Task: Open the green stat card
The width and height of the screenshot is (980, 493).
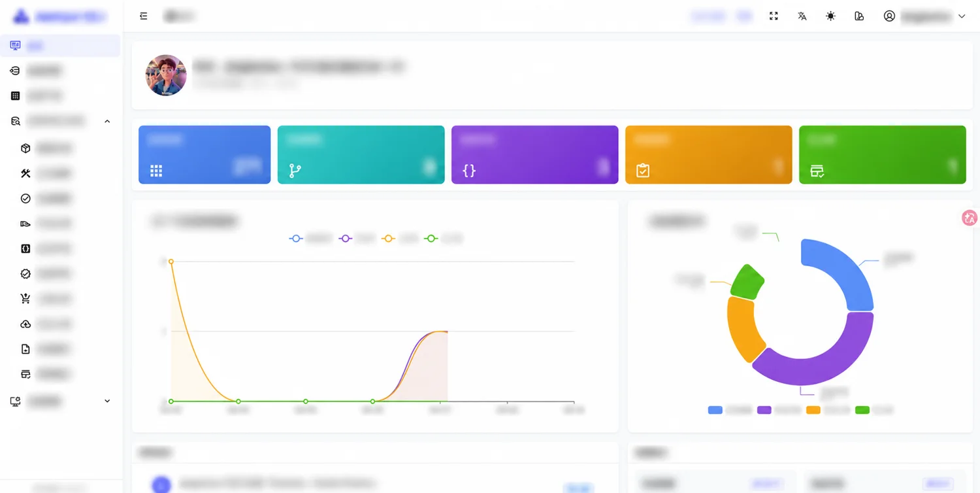Action: tap(883, 155)
